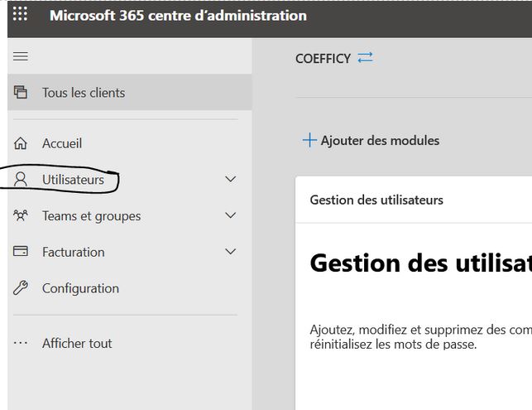Click the Afficher tout link
The height and width of the screenshot is (410, 532).
coord(77,343)
